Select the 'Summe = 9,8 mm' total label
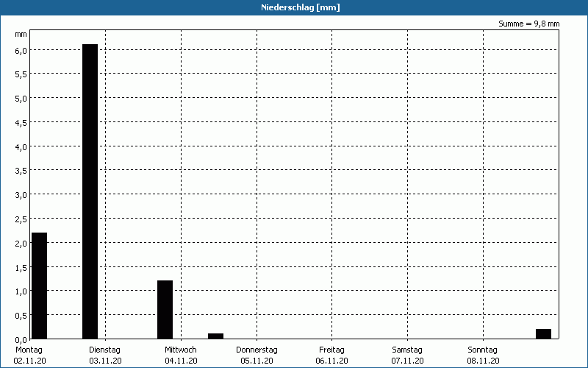The image size is (588, 368). [528, 24]
